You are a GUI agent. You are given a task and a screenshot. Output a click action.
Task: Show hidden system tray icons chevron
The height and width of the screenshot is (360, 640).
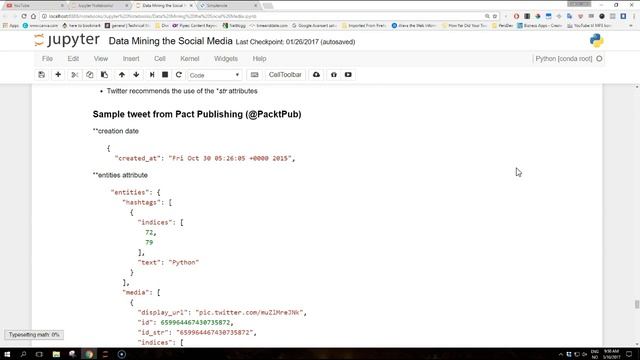560,354
